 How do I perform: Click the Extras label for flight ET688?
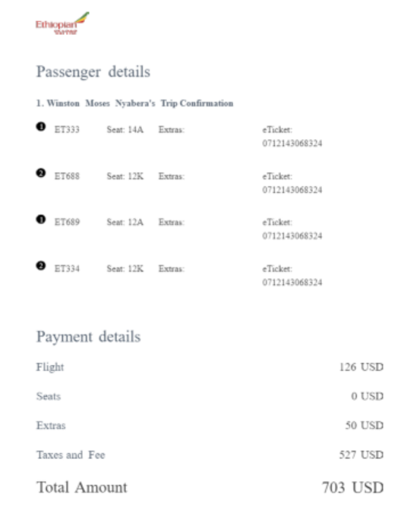pos(172,176)
